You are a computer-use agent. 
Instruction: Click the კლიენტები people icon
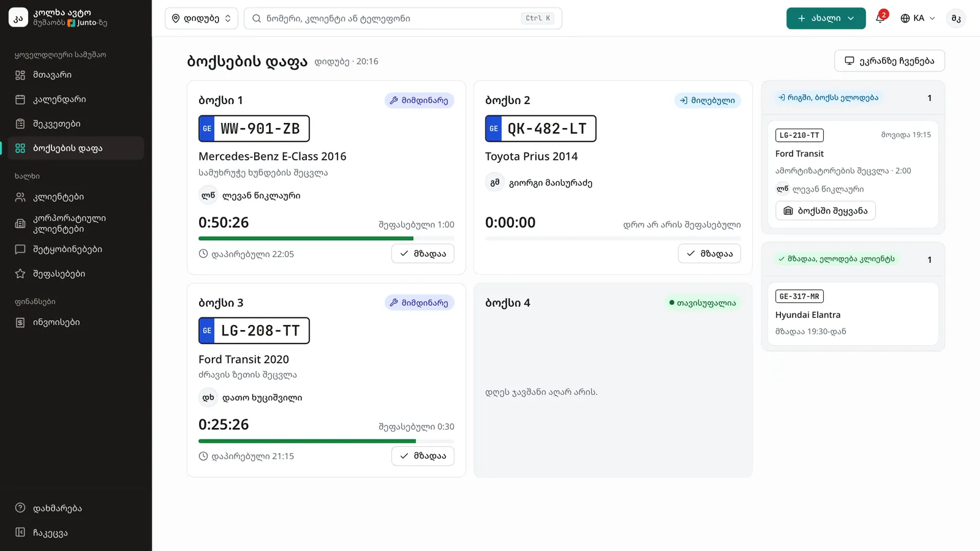[x=20, y=197]
